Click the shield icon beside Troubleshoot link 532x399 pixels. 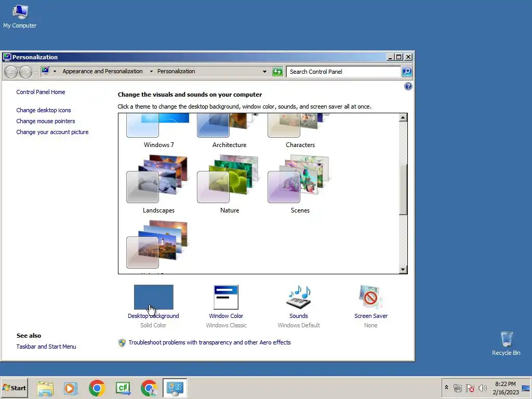pyautogui.click(x=122, y=343)
